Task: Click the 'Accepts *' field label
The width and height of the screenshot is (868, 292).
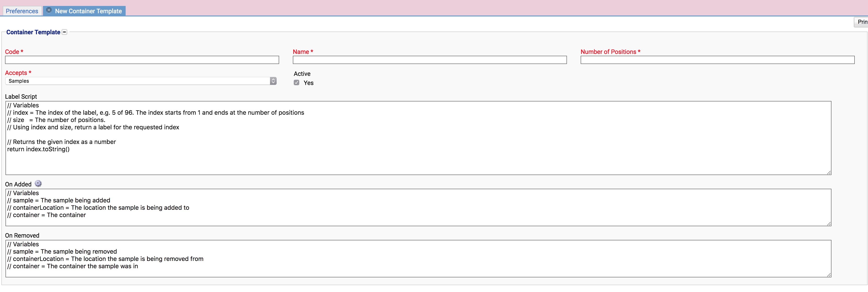Action: click(x=18, y=73)
